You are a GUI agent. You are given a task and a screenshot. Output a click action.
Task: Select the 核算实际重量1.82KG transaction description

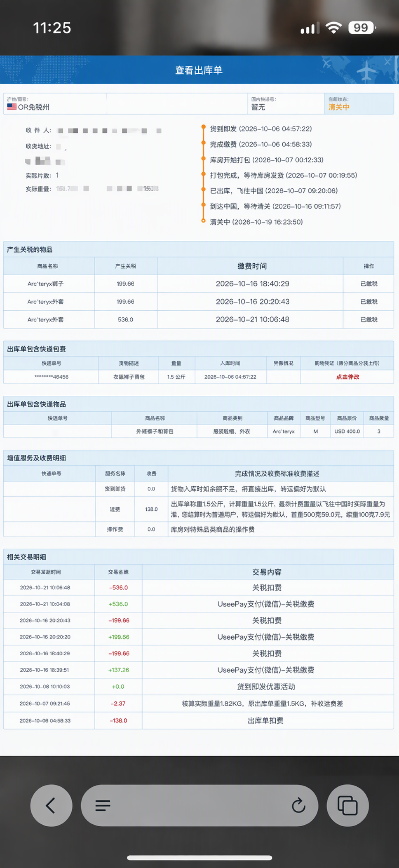point(262,703)
